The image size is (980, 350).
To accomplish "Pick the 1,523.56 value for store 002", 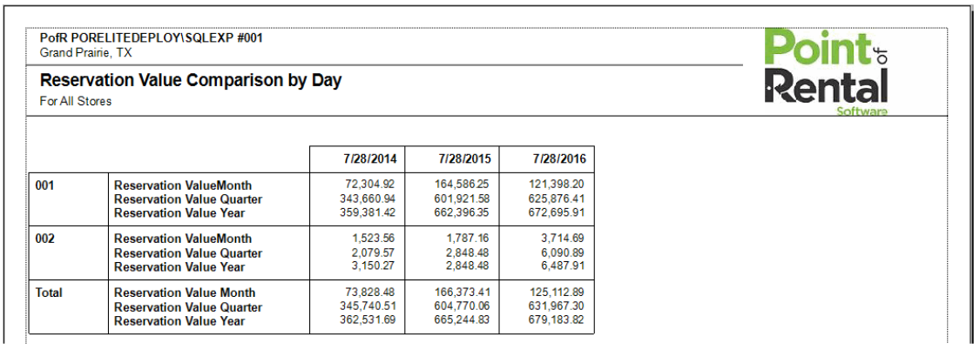I will pyautogui.click(x=375, y=239).
